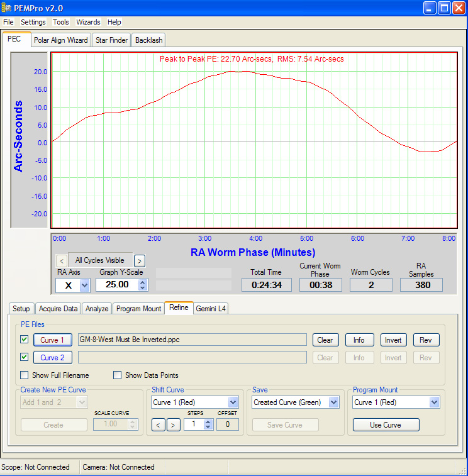Open the Help menu

114,22
